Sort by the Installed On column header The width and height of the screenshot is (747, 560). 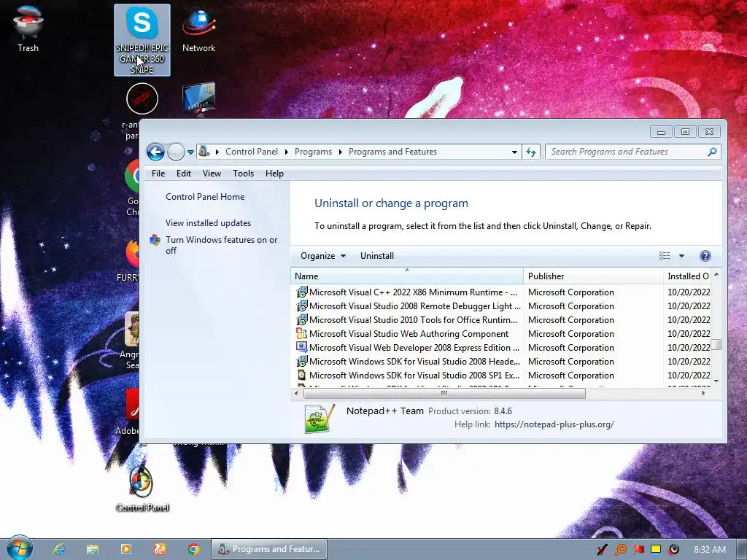coord(688,276)
